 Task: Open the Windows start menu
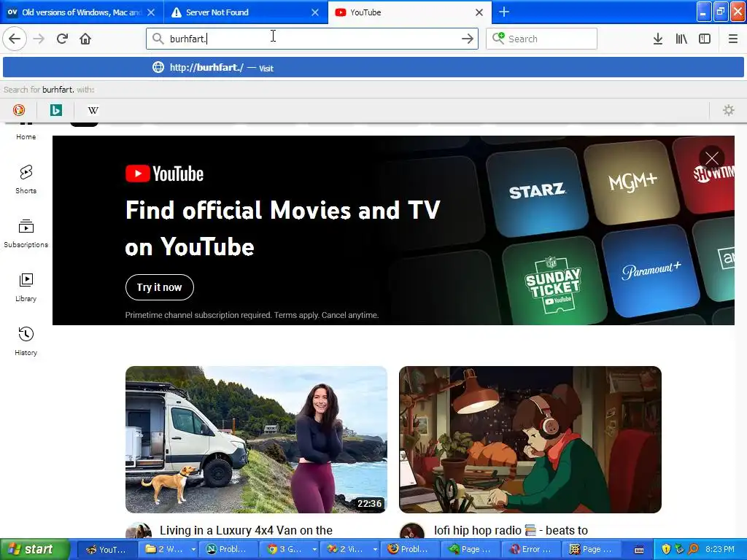[34, 549]
